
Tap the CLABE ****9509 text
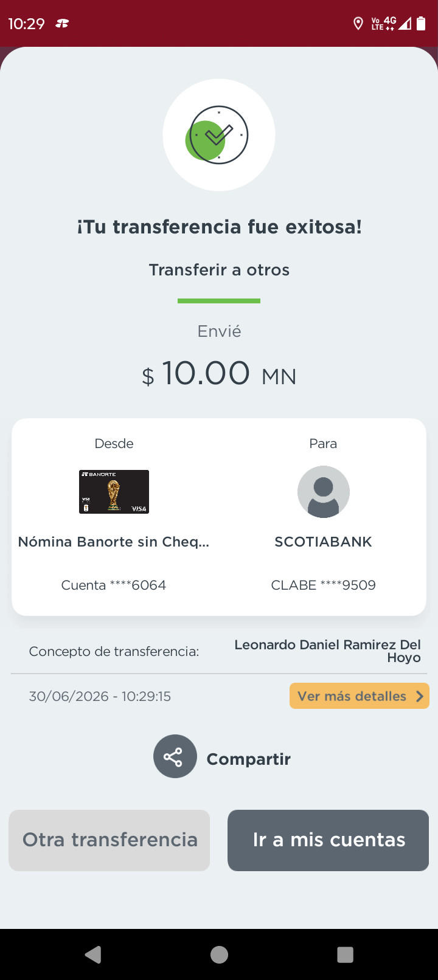(x=323, y=585)
